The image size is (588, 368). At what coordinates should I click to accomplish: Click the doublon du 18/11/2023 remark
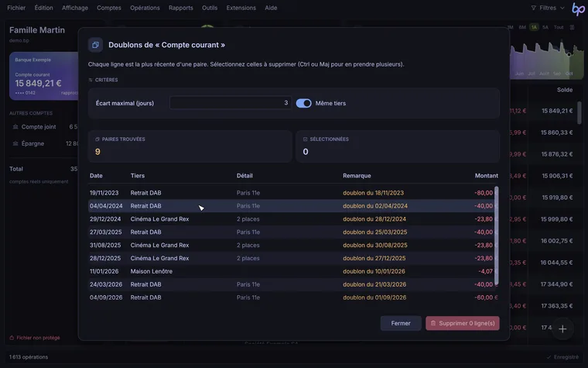[373, 193]
